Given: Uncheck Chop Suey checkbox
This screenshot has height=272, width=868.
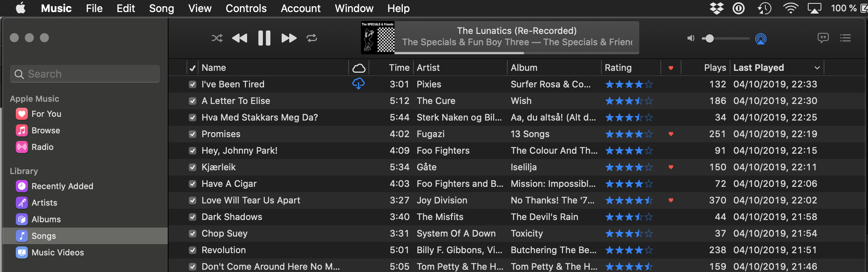Looking at the screenshot, I should coord(193,234).
